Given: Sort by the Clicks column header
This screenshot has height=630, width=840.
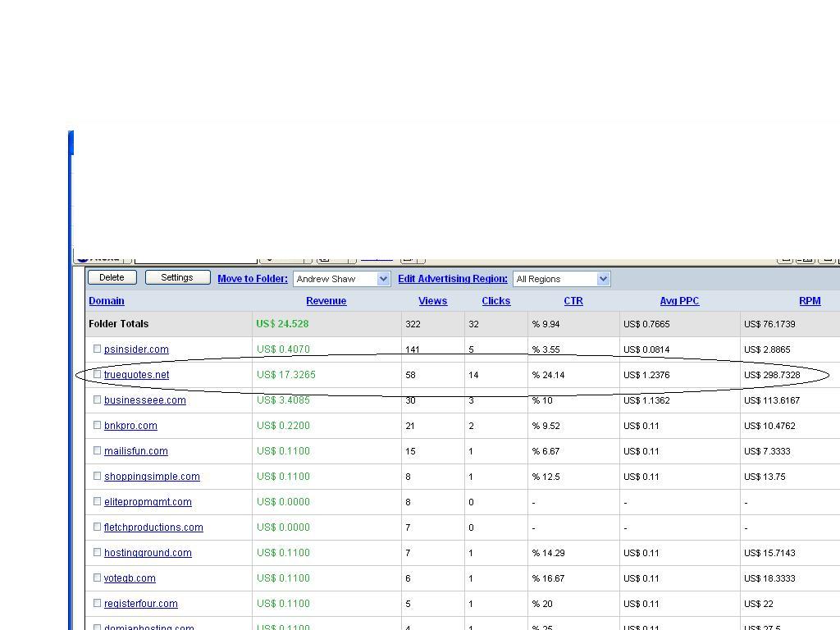Looking at the screenshot, I should coord(495,301).
